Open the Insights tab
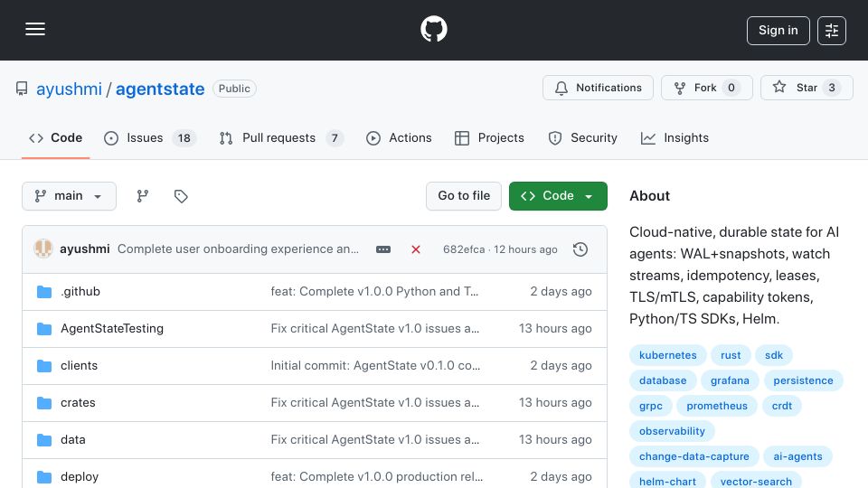Image resolution: width=868 pixels, height=488 pixels. (x=675, y=137)
